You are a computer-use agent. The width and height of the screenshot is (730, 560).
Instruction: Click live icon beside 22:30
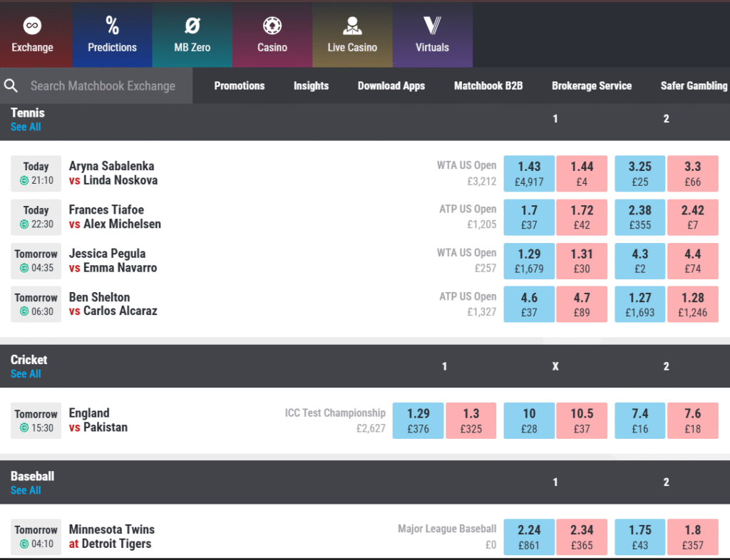coord(24,224)
